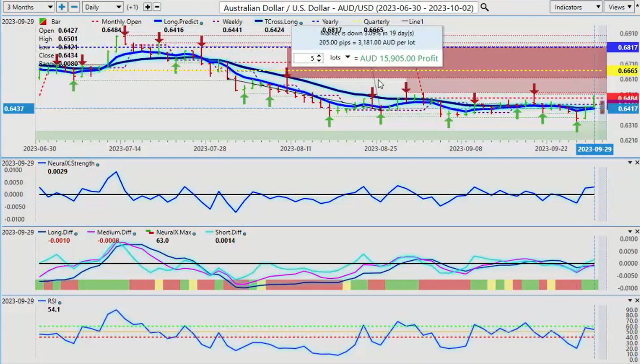The height and width of the screenshot is (364, 640).
Task: Add a forecast day with black plus
Action: coord(147,7)
